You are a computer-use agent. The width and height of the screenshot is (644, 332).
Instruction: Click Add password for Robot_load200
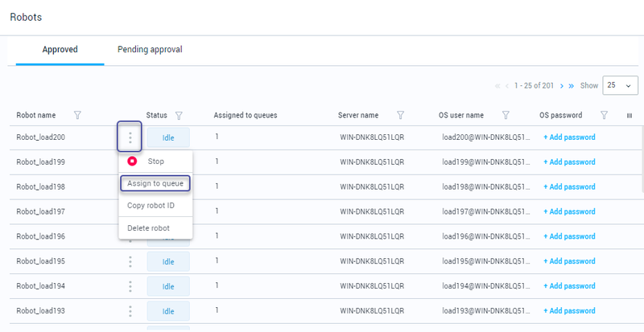(569, 137)
